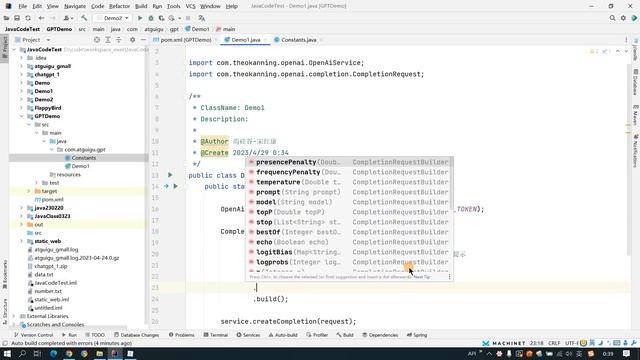Click the Windows Start button
This screenshot has height=360, width=640.
click(x=7, y=353)
